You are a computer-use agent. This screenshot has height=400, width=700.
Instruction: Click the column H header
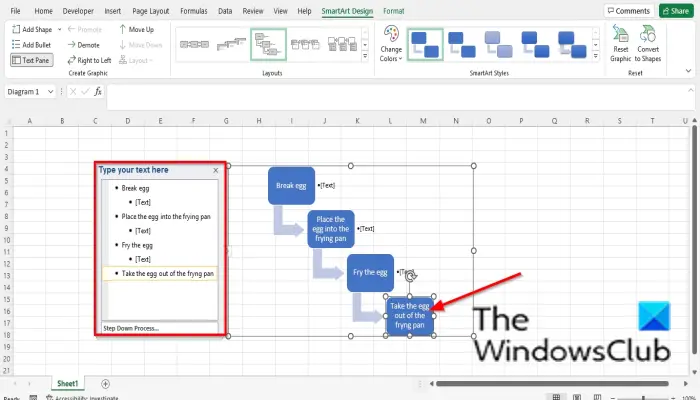[x=258, y=121]
